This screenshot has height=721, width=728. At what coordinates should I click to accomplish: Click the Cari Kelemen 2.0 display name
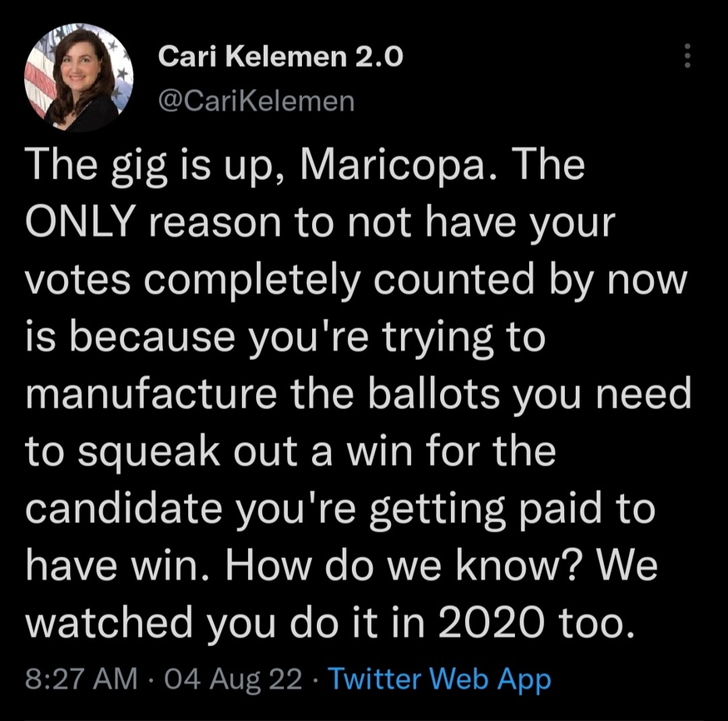[280, 57]
